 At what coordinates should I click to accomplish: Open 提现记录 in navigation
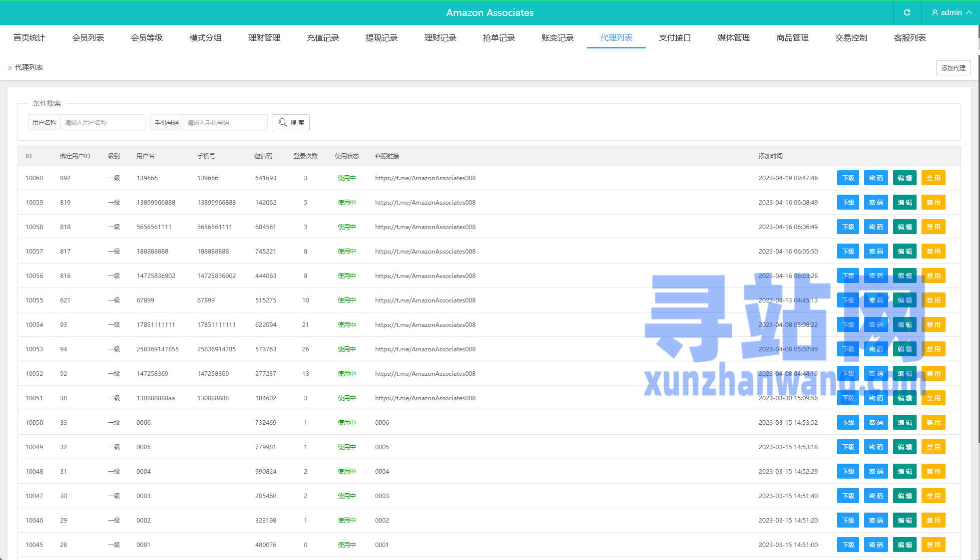pos(382,37)
